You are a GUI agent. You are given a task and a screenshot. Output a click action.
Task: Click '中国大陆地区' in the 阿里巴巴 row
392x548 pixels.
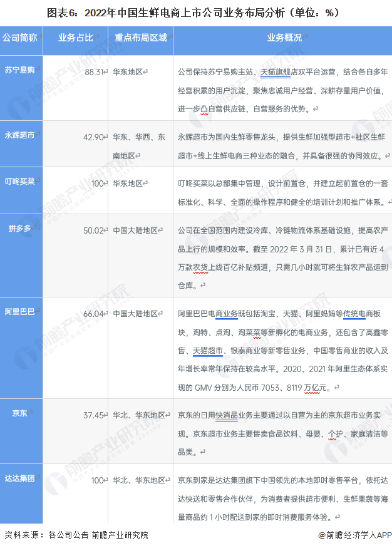(x=135, y=314)
